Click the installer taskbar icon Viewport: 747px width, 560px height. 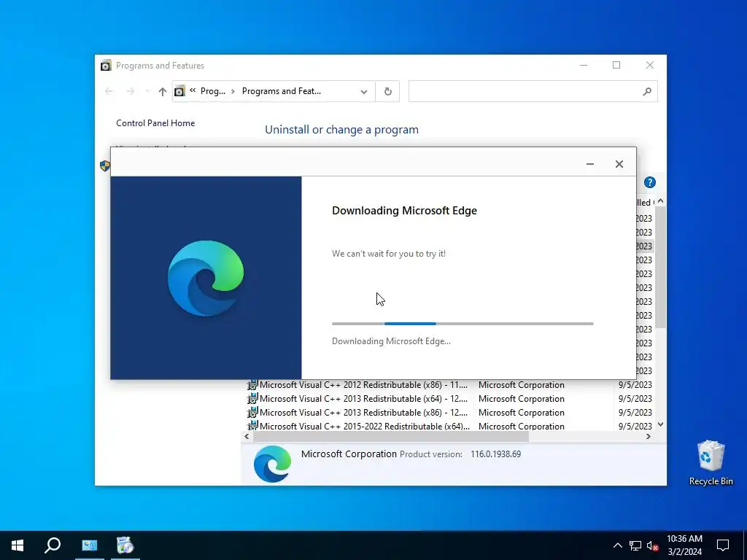point(125,545)
